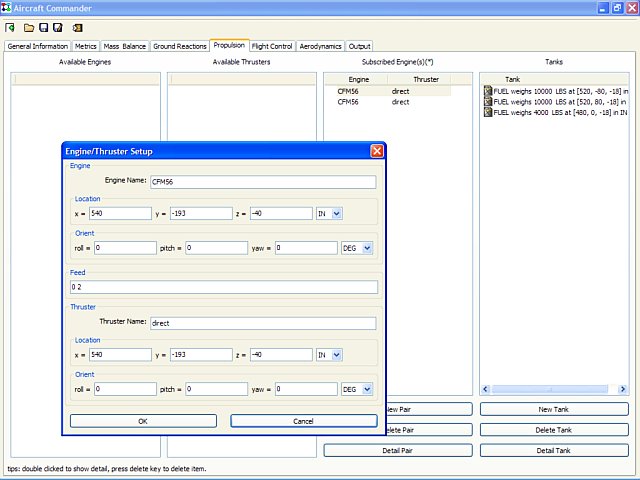Viewport: 640px width, 480px height.
Task: Switch to the Aerodynamics tab
Action: (320, 47)
